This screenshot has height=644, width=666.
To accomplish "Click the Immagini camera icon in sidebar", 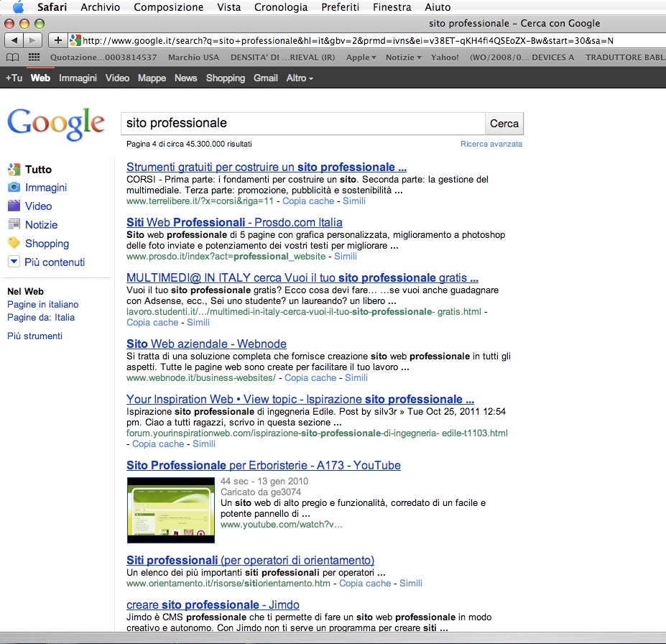I will coord(14,188).
